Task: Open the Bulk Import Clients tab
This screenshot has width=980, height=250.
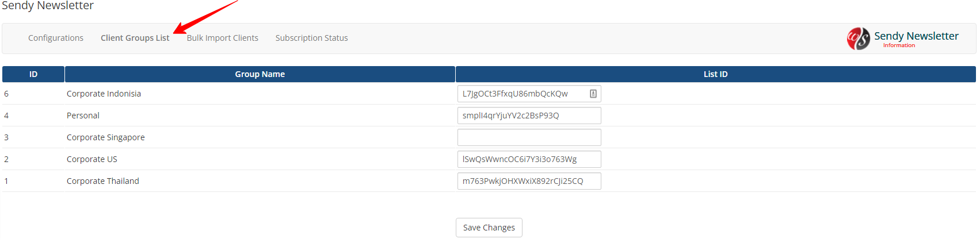Action: click(x=223, y=38)
